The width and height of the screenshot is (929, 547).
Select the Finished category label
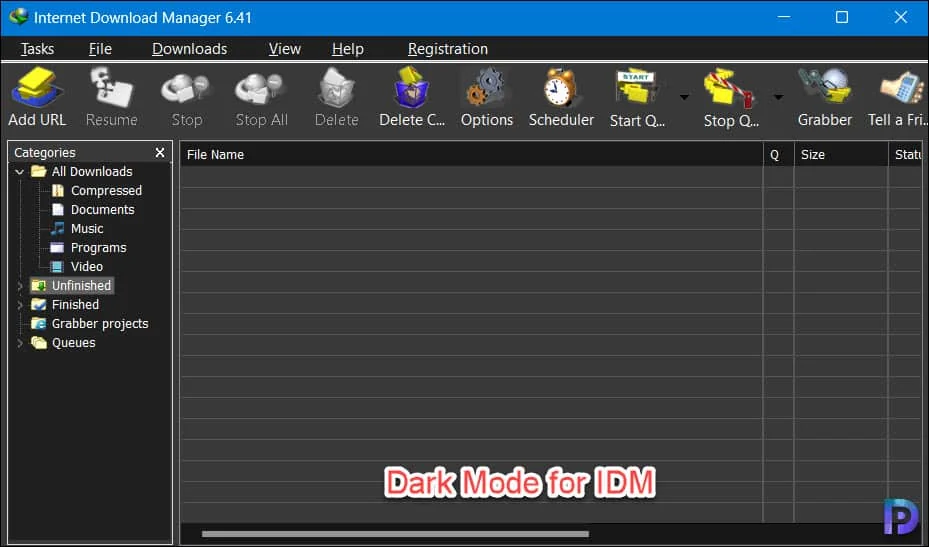coord(75,304)
